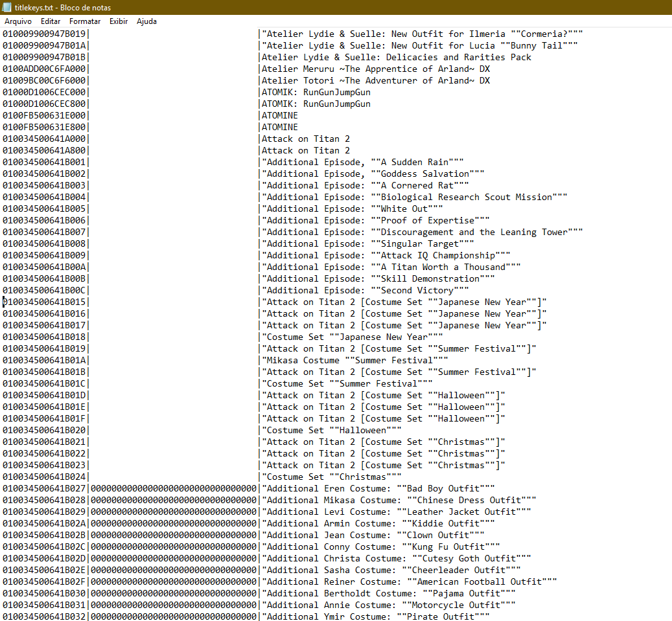This screenshot has width=672, height=621.
Task: Click the text A Cornered Rat
Action: point(417,185)
